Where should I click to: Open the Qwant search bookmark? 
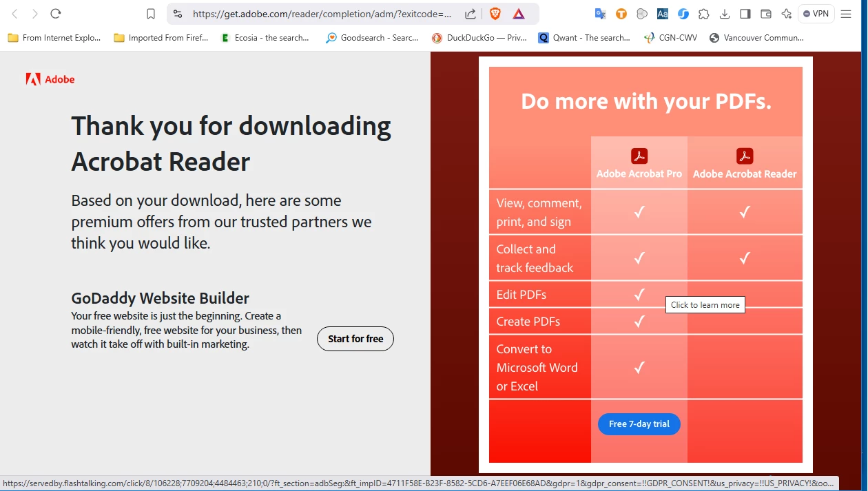(585, 38)
